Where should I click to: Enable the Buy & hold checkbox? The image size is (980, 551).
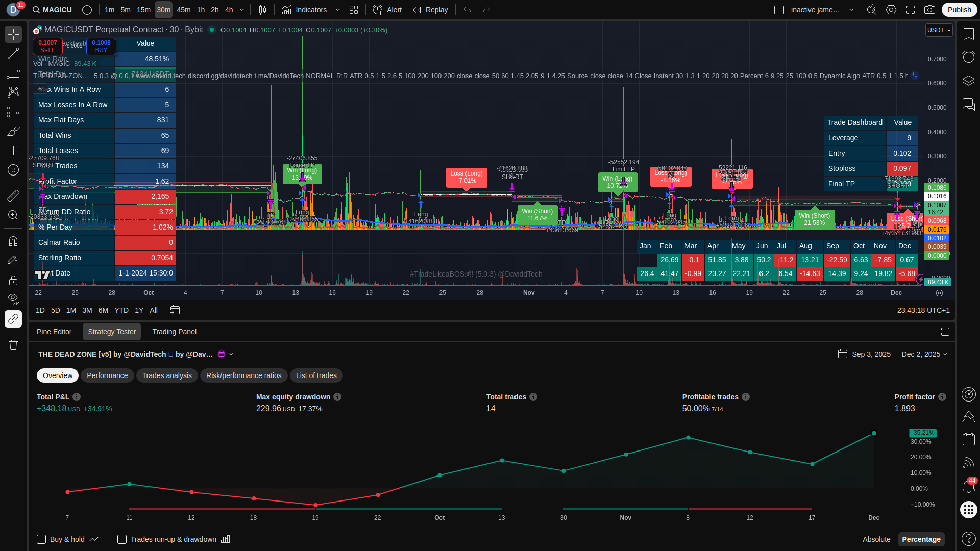pyautogui.click(x=41, y=539)
